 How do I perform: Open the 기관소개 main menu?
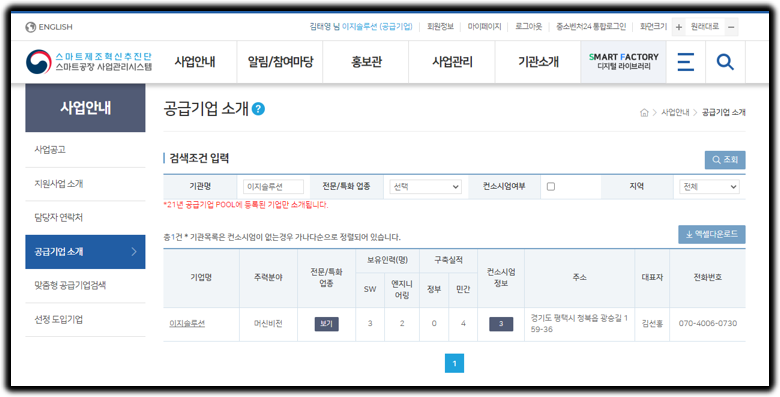coord(538,62)
